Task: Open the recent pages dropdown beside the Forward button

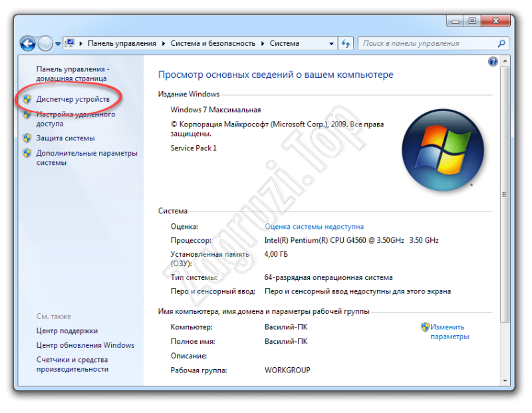Action: point(58,44)
